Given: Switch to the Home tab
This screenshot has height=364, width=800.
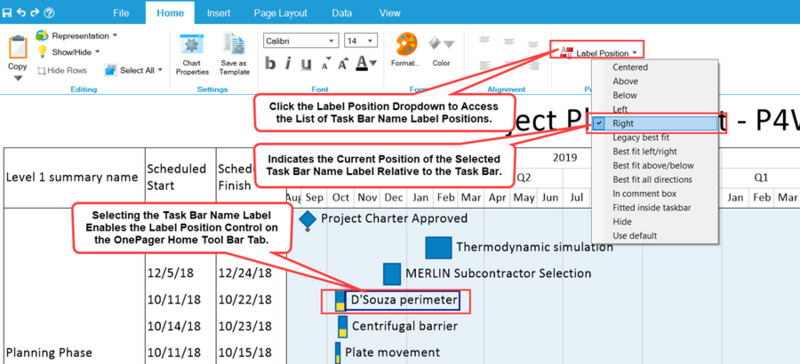Looking at the screenshot, I should click(x=170, y=13).
